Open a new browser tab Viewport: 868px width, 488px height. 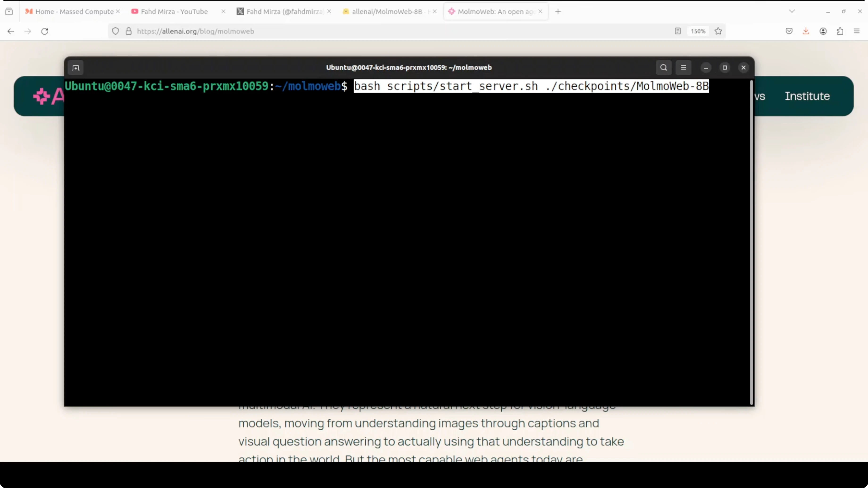558,12
